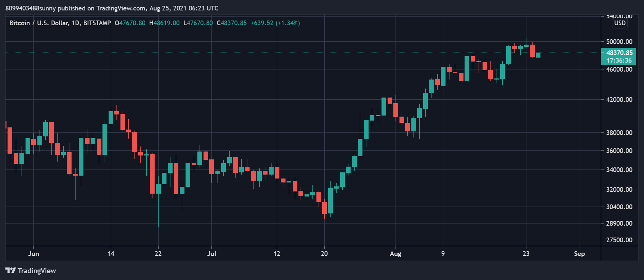Click the low value L47670.80
The height and width of the screenshot is (280, 644).
(x=198, y=23)
